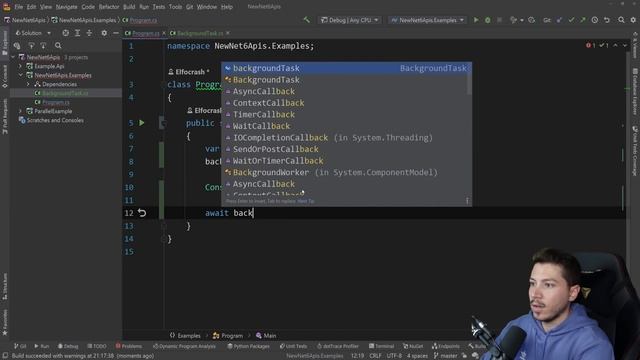Click UTF-8 encoding in status bar

tap(393, 356)
